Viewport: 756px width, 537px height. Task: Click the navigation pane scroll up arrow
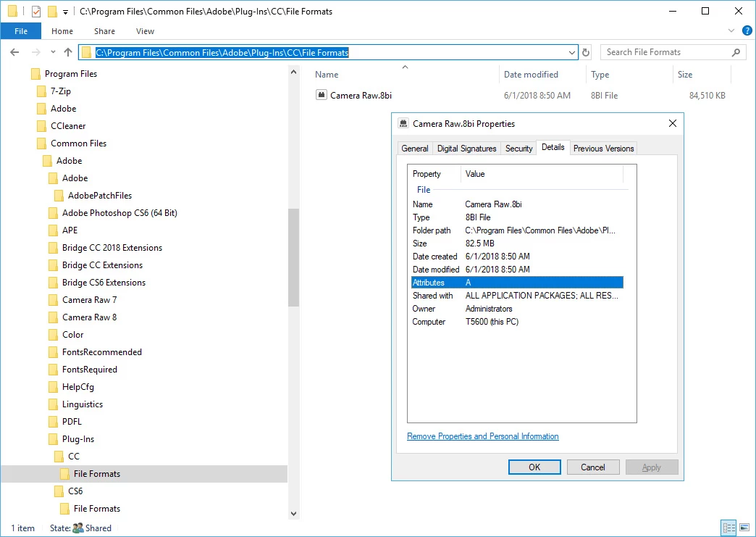tap(293, 72)
